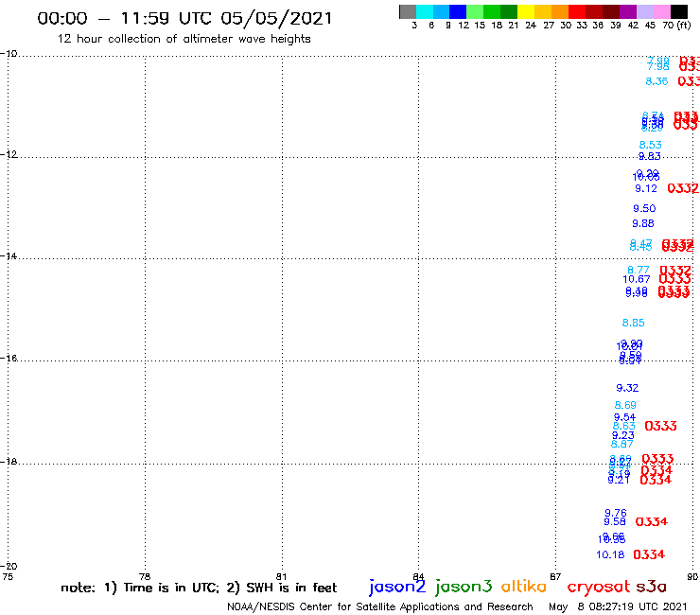Viewport: 700px width, 615px height.
Task: Click the wave height value 8.36
Action: coord(656,81)
